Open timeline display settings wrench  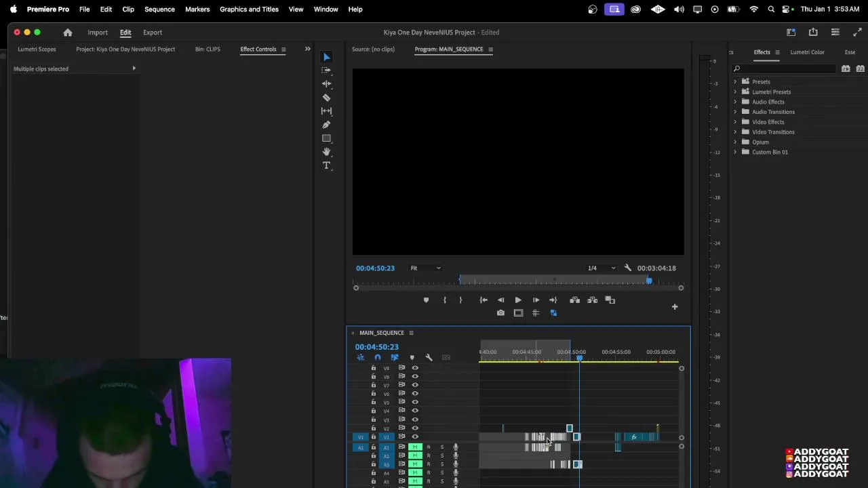point(429,358)
